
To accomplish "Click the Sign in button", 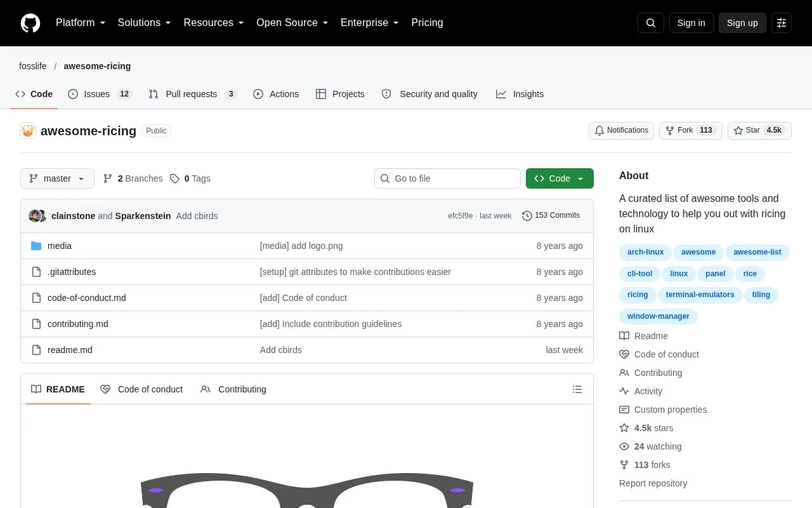I will (691, 23).
